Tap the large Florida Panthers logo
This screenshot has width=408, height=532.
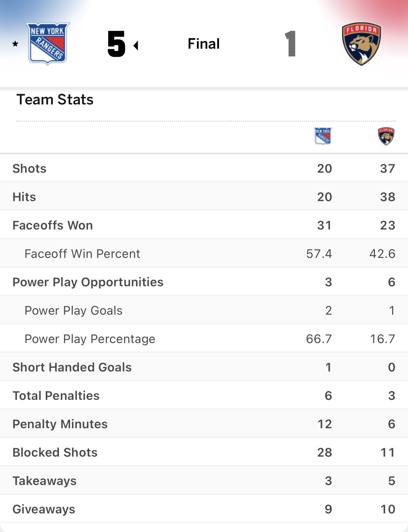[361, 44]
